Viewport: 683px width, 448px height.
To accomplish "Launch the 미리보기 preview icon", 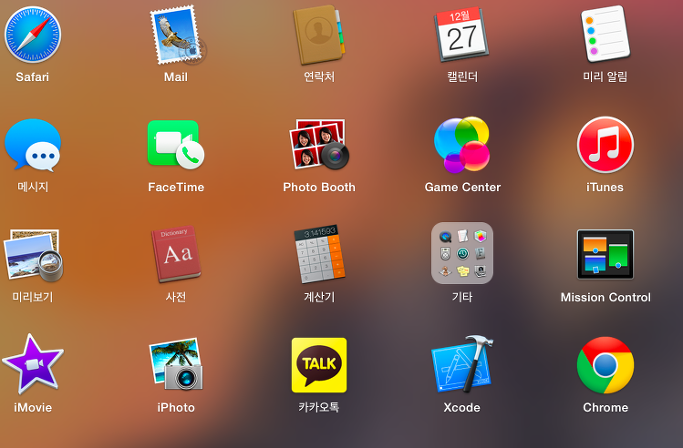I will (x=34, y=255).
